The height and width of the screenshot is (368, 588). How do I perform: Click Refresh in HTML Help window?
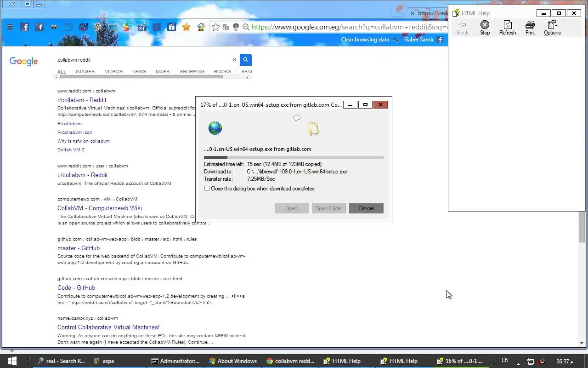508,28
